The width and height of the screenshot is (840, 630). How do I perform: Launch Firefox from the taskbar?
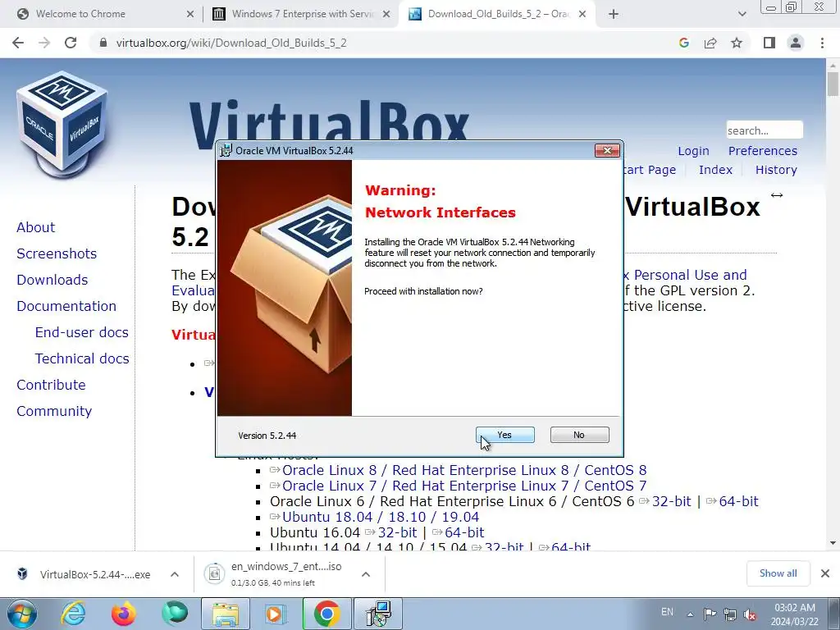click(124, 614)
